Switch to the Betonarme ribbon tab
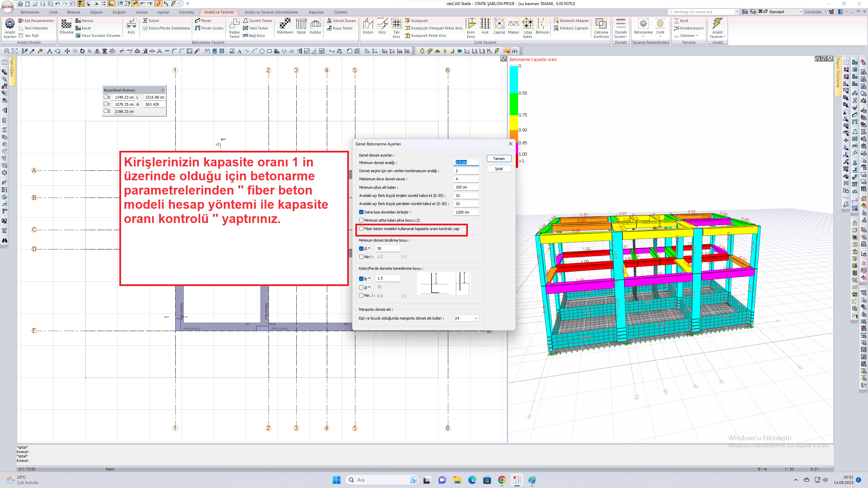Screen dimensions: 868x488 [x=30, y=12]
